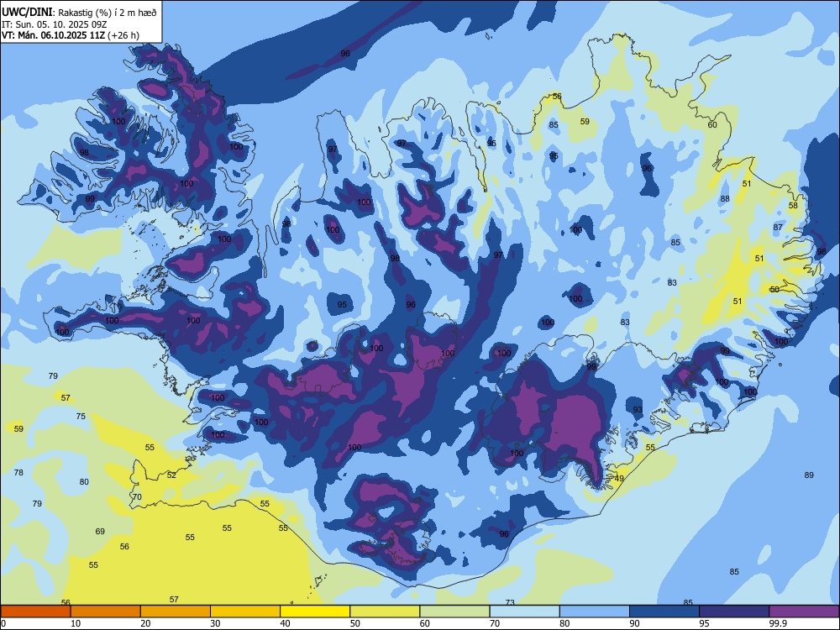Select the purple 99.9+ legend swatch
840x630 pixels.
(x=804, y=612)
